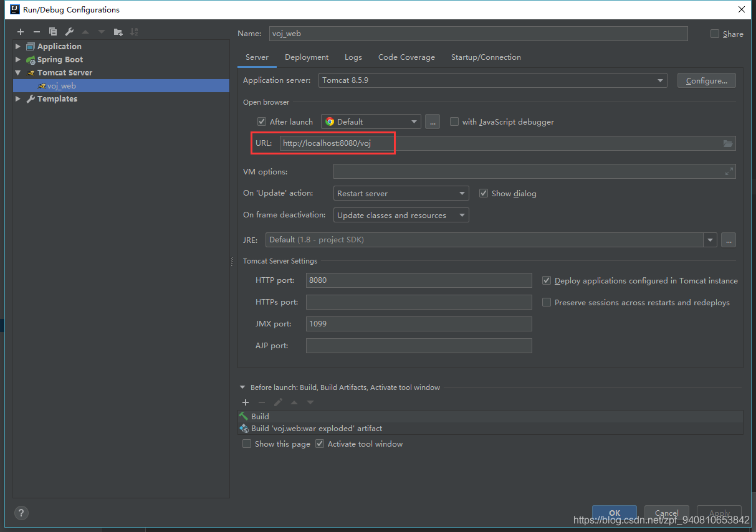
Task: Remove configuration with minus icon
Action: [x=37, y=32]
